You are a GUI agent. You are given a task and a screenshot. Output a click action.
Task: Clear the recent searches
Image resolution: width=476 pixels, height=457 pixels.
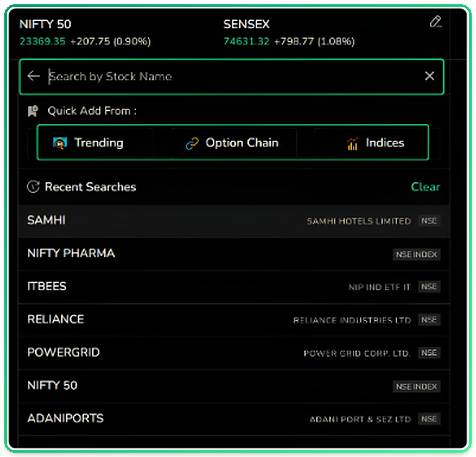coord(425,187)
